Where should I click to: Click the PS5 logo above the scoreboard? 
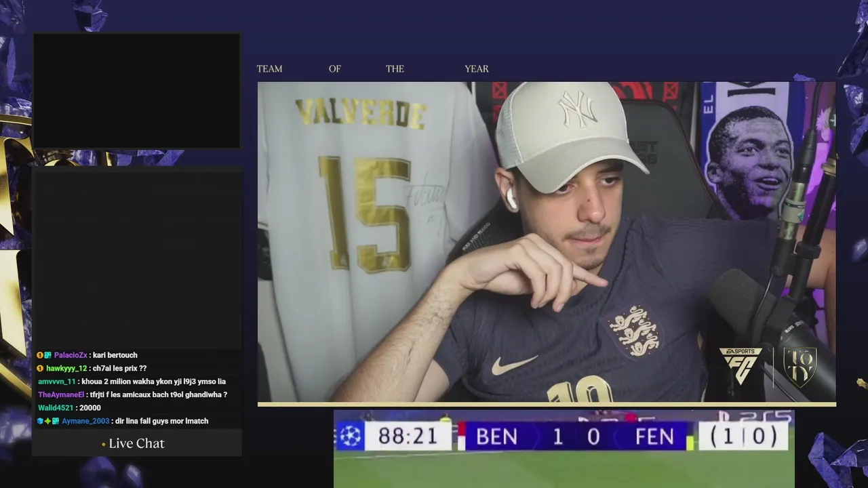766,416
